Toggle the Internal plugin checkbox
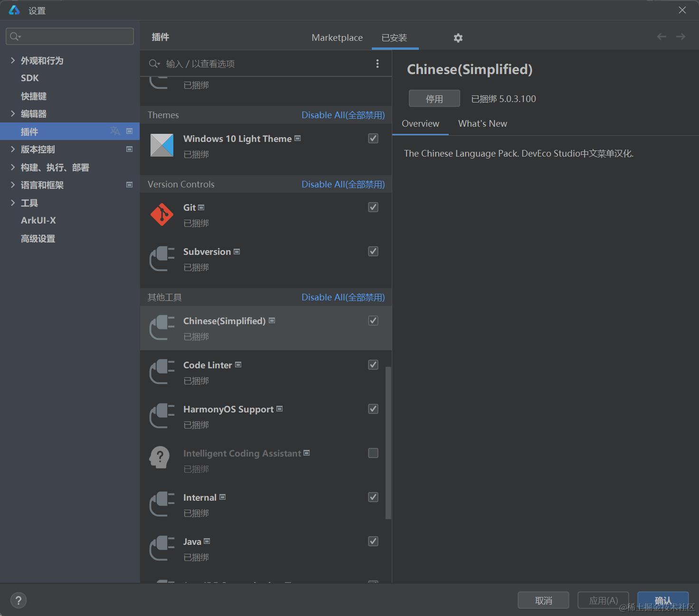 click(x=373, y=497)
